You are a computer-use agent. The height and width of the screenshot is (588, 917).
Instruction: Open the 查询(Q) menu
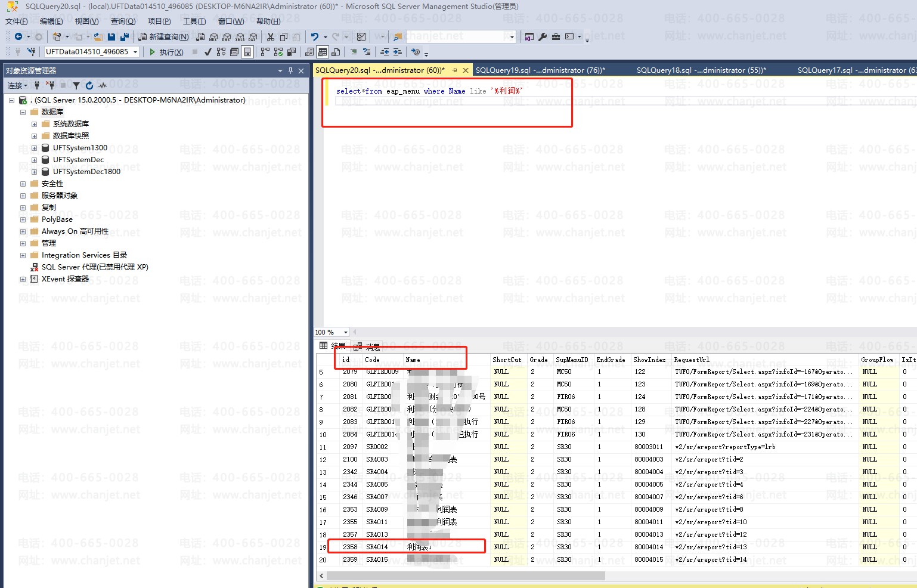pyautogui.click(x=123, y=21)
